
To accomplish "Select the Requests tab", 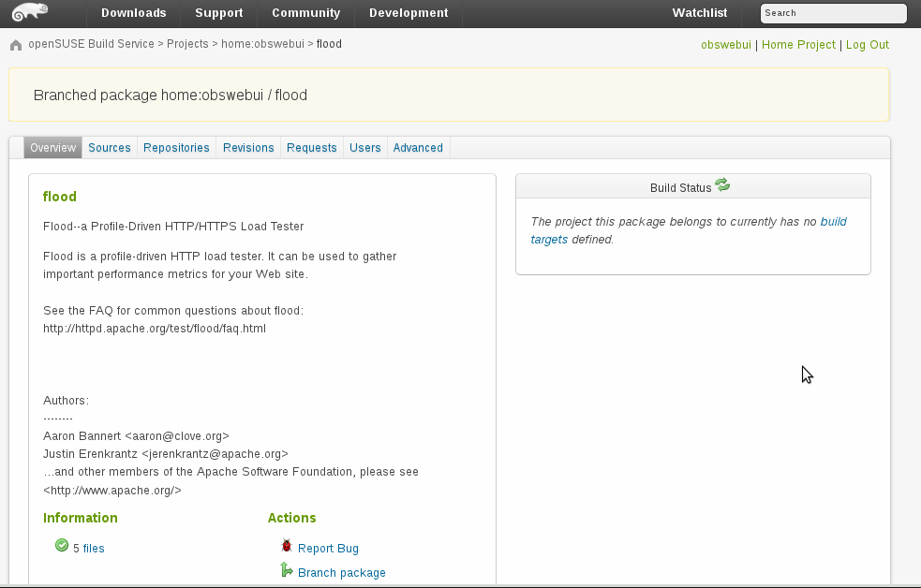I will (x=311, y=148).
